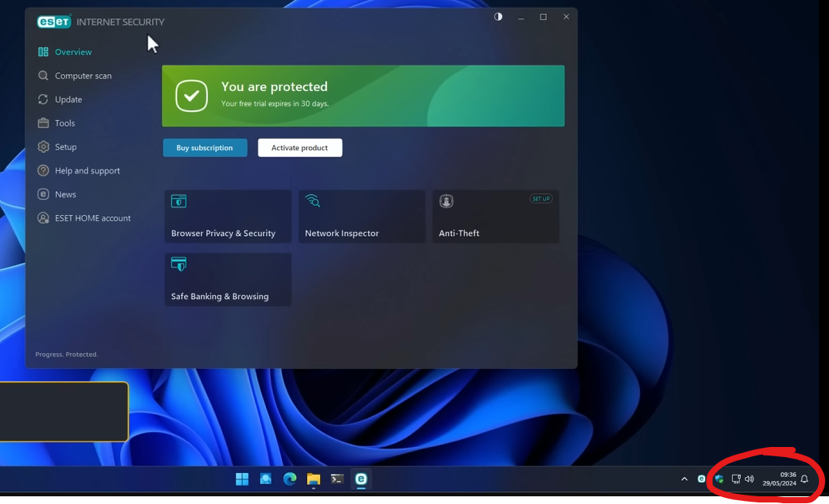Open taskbar Search
The image size is (829, 504).
[266, 479]
